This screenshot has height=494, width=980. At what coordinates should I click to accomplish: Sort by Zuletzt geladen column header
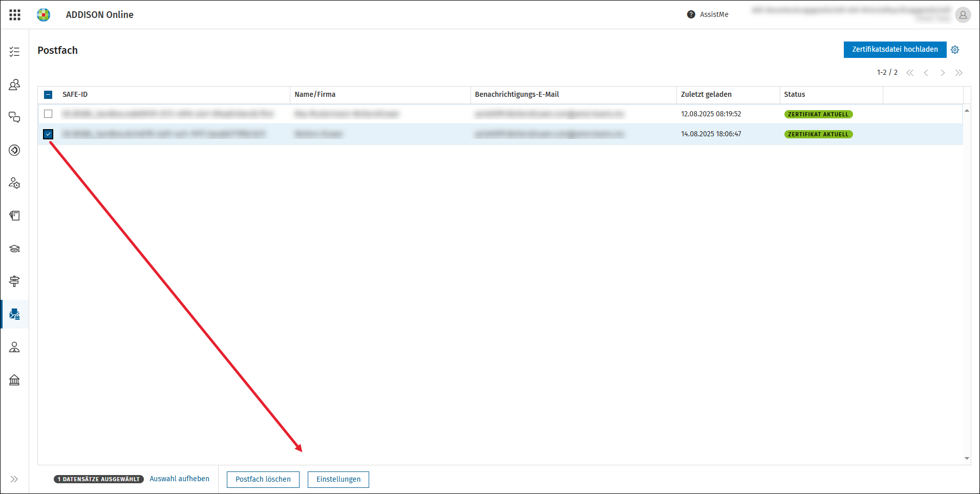pyautogui.click(x=706, y=94)
